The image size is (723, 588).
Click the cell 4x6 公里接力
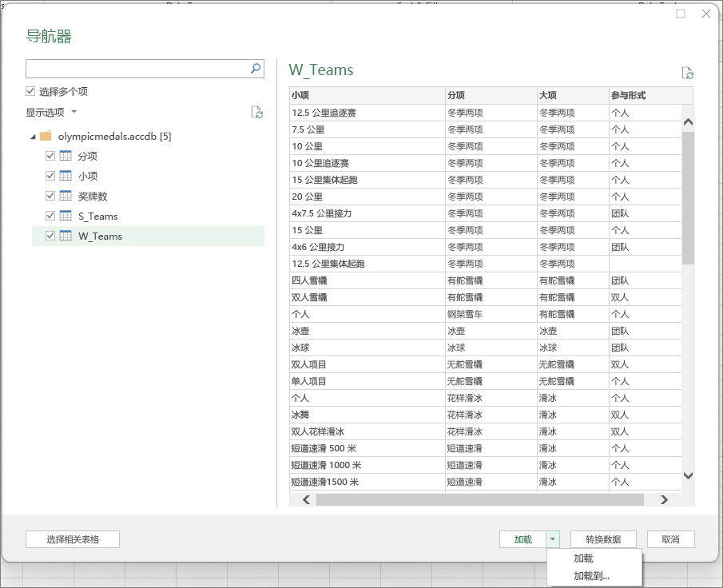[x=367, y=247]
